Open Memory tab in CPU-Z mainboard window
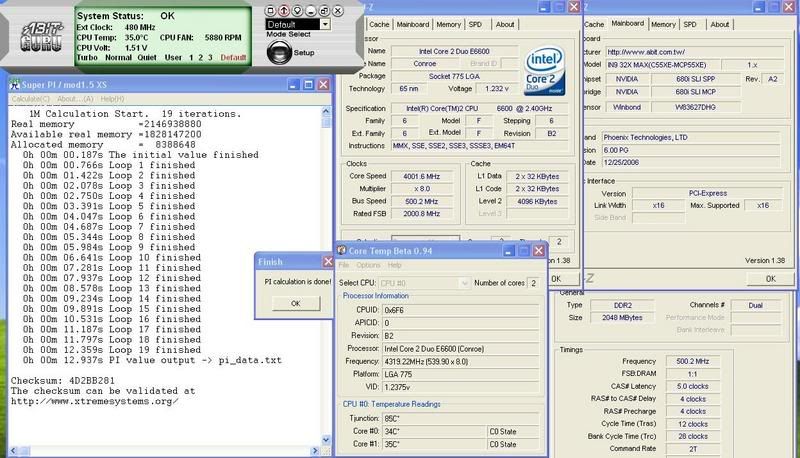The height and width of the screenshot is (458, 800). (663, 24)
